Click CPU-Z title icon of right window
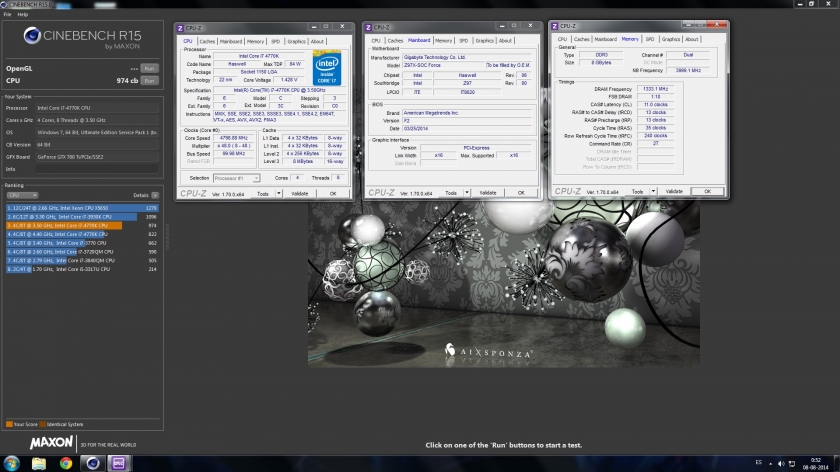The image size is (840, 472). click(x=554, y=26)
